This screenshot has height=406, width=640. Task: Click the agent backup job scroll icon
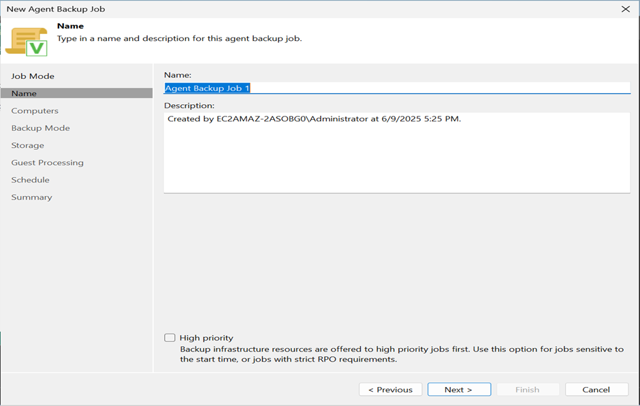click(27, 41)
